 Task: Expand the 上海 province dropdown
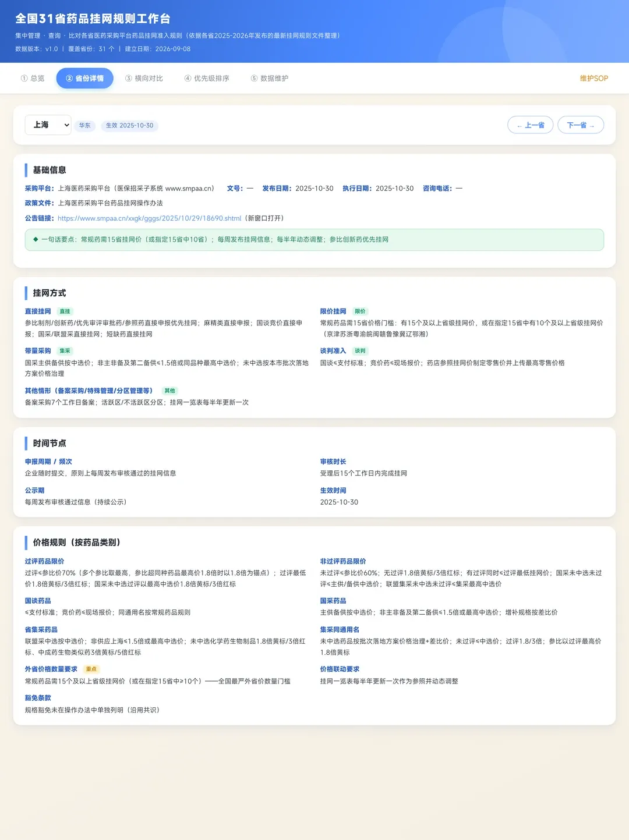(48, 125)
